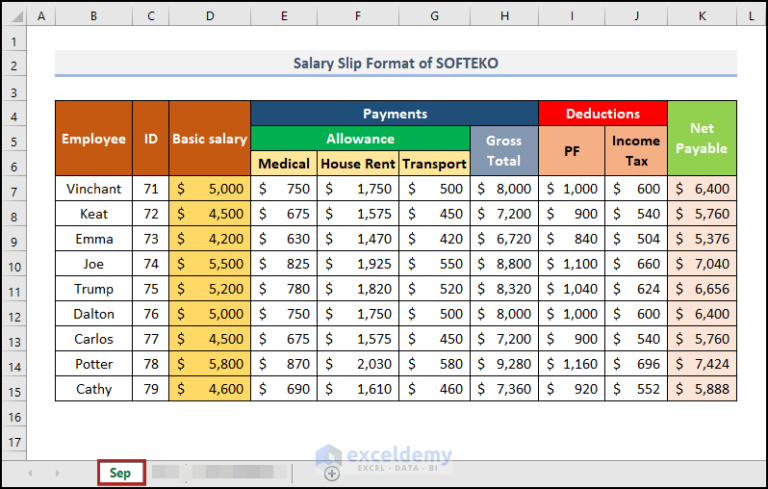The width and height of the screenshot is (768, 489).
Task: Select Cathy's basic salary 4,600
Action: coord(210,389)
